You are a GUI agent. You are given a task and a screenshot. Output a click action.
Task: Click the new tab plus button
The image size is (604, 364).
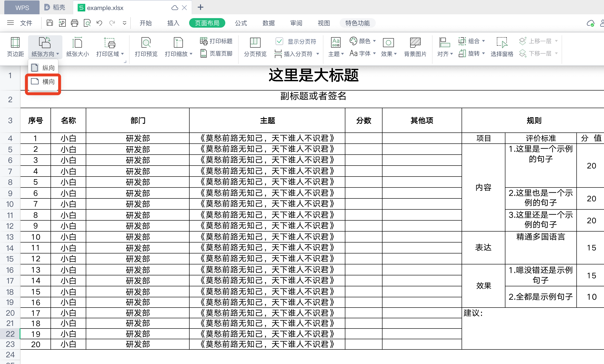tap(200, 7)
